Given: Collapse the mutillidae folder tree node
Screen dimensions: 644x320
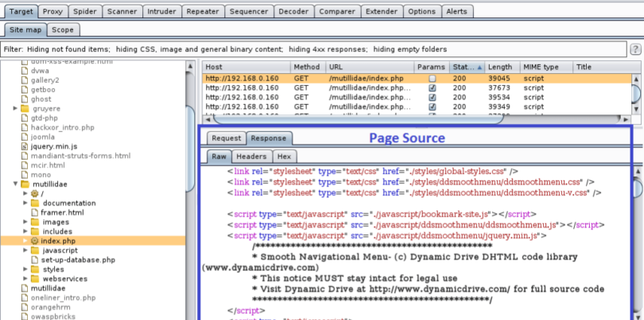Looking at the screenshot, I should pos(15,183).
